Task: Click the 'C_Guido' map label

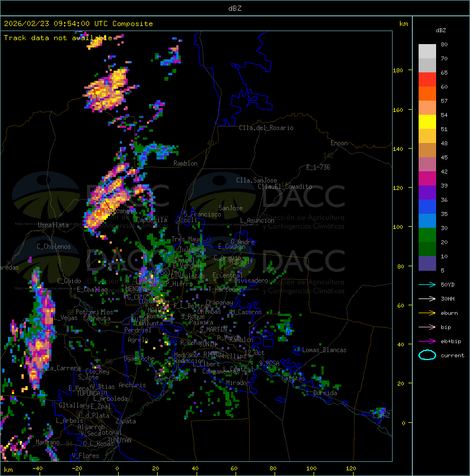Action: tap(69, 281)
